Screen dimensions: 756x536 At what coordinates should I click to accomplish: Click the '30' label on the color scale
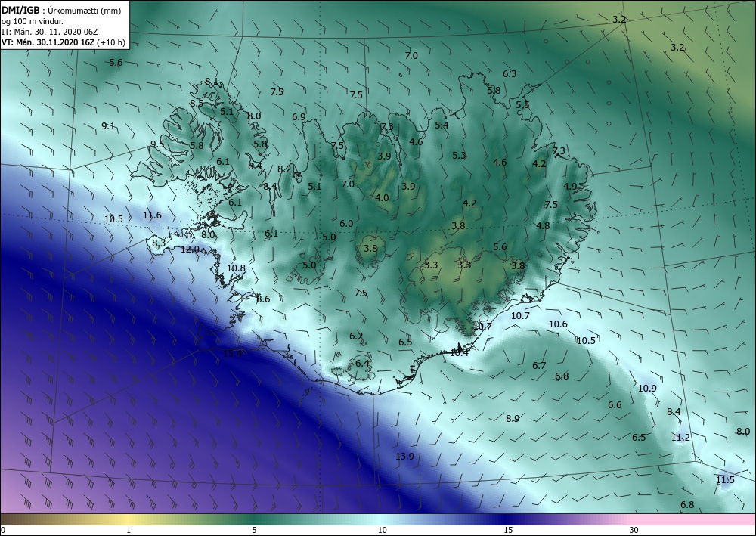pyautogui.click(x=634, y=530)
